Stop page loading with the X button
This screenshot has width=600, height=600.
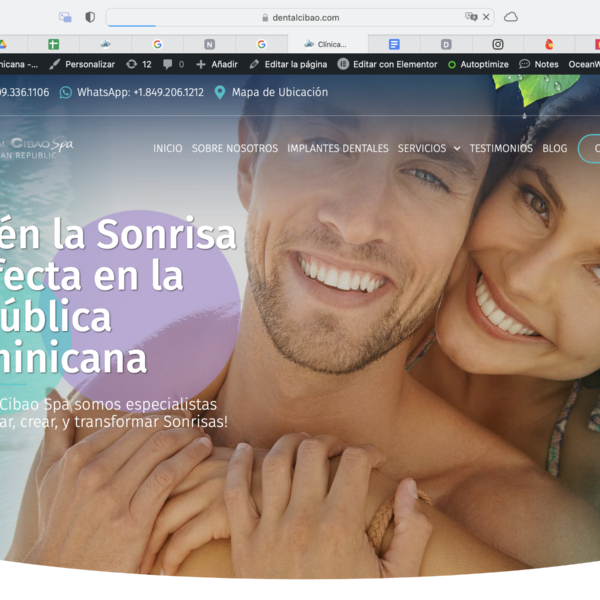(x=486, y=17)
